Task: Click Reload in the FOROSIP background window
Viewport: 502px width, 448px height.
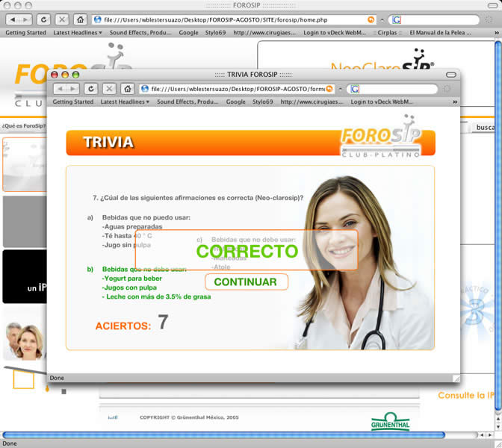Action: 43,19
